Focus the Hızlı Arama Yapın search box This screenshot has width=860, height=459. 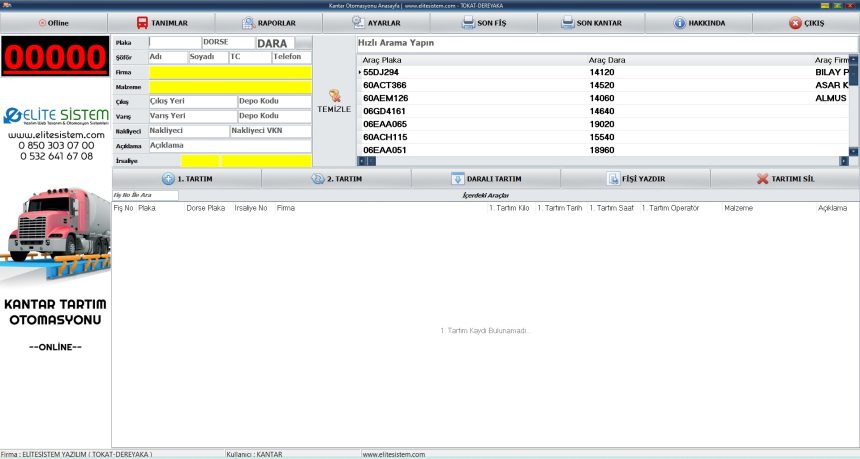coord(600,44)
